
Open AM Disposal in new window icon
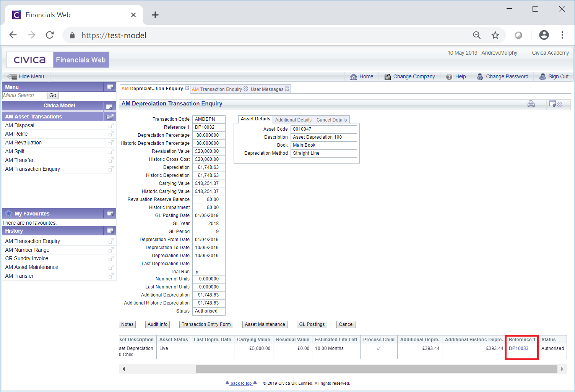pos(111,125)
